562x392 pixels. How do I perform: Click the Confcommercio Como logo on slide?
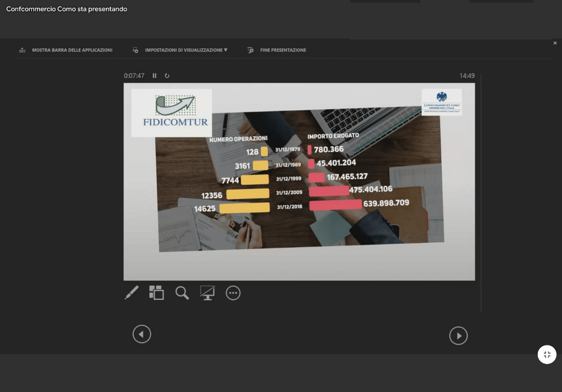[x=441, y=102]
